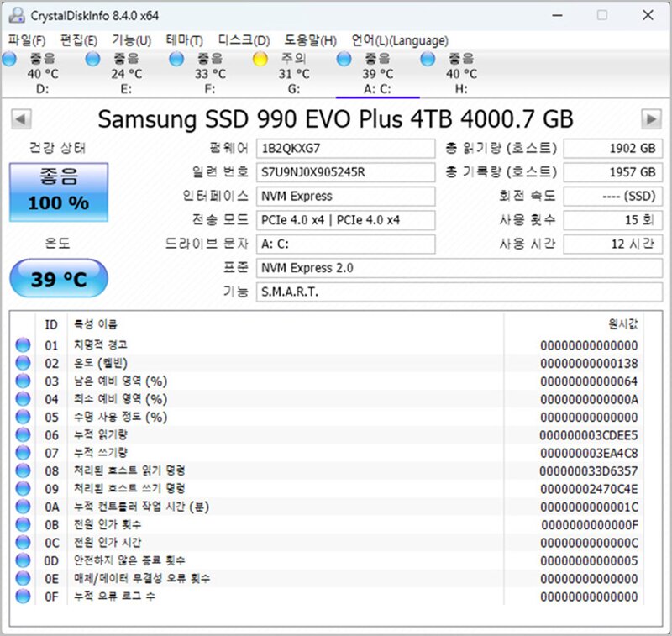Click power on count value 15 회
672x636 pixels.
(x=613, y=220)
